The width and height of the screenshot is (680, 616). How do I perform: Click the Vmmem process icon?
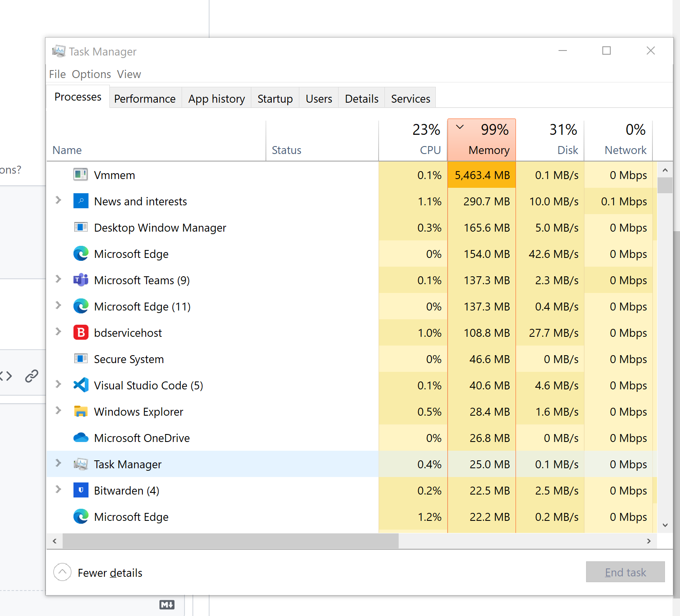tap(81, 174)
